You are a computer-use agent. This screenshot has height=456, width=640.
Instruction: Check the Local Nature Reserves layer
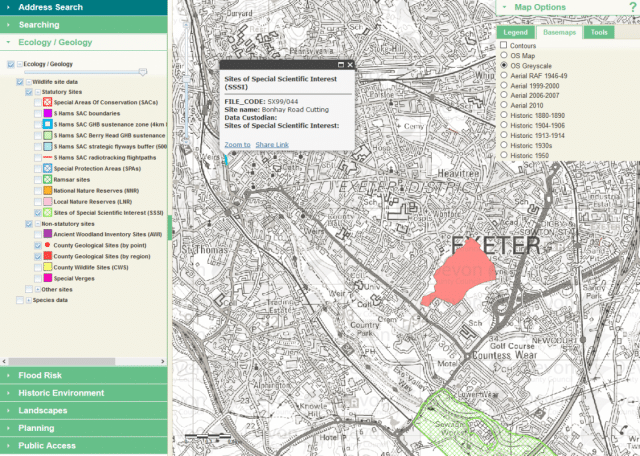[38, 202]
